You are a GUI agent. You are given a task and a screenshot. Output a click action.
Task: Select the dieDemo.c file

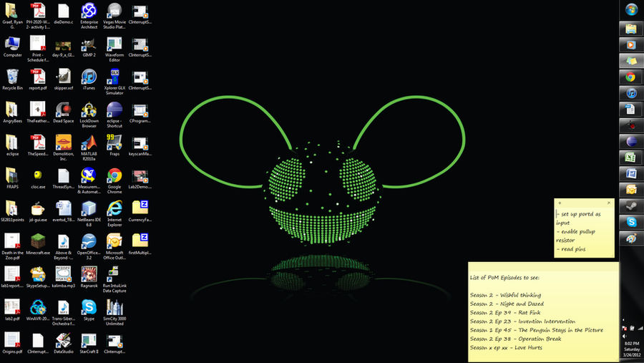click(63, 14)
